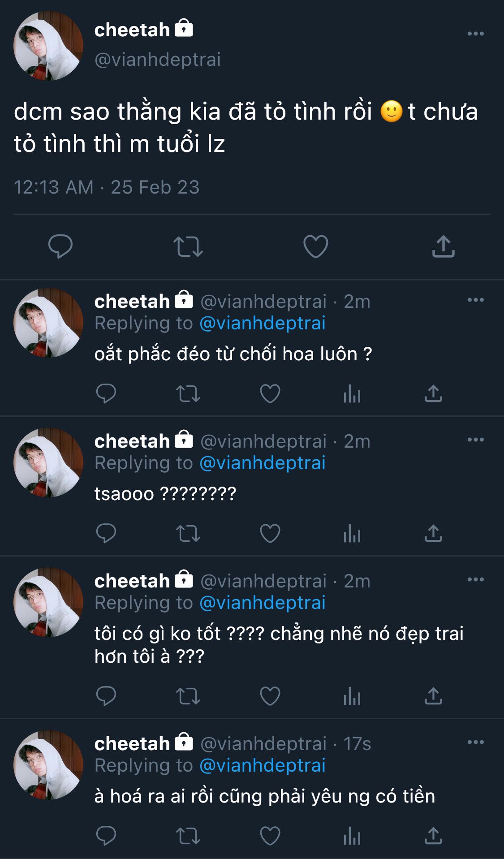Like the "tôi có gì ko tốt" reply
The height and width of the screenshot is (859, 504).
coord(270,696)
